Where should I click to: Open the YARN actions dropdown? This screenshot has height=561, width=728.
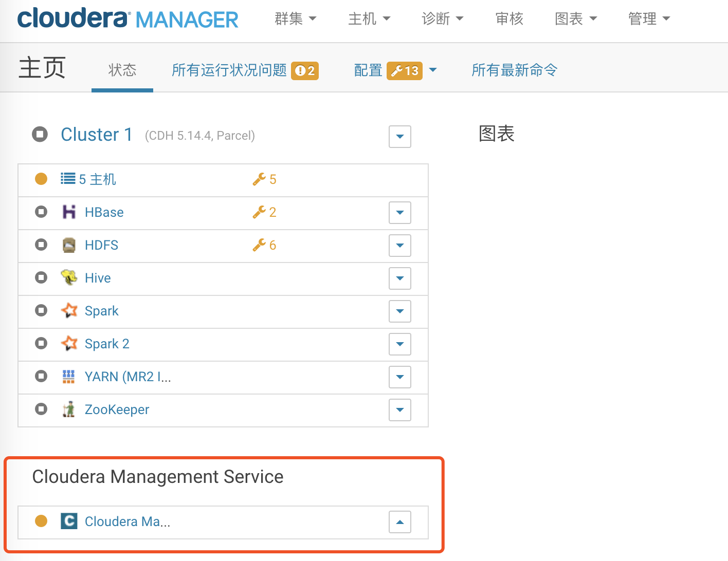click(x=400, y=377)
